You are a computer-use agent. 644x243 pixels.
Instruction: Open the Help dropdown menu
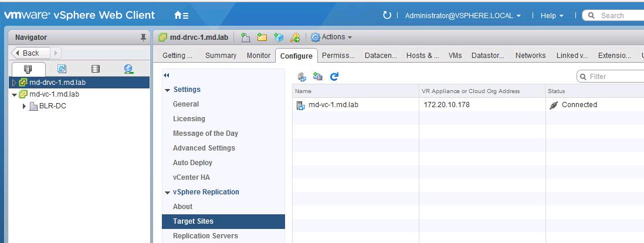(552, 16)
